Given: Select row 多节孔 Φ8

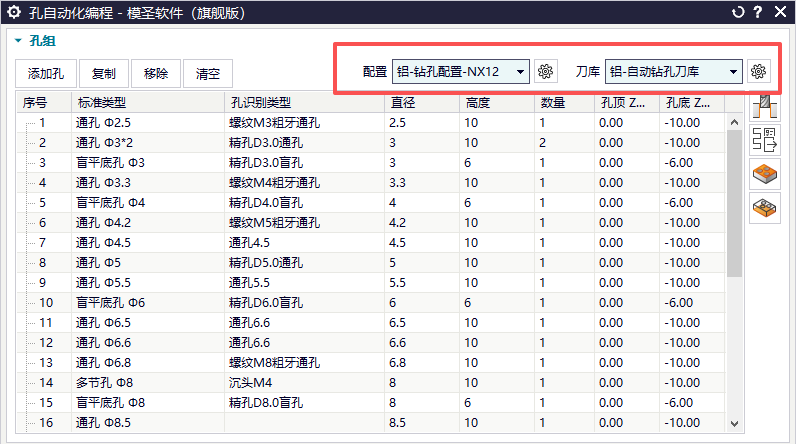Looking at the screenshot, I should click(371, 383).
